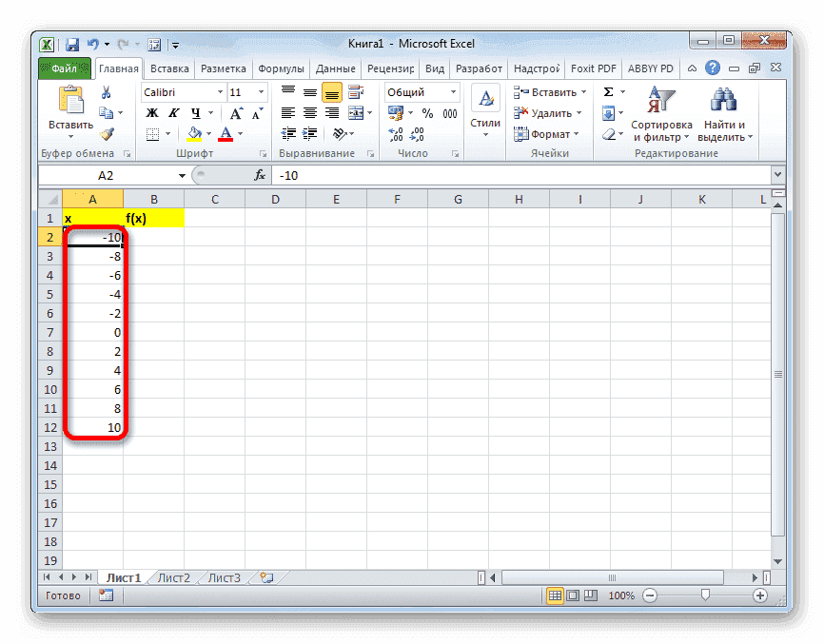
Task: Open the font size 11 dropdown
Action: click(x=261, y=92)
